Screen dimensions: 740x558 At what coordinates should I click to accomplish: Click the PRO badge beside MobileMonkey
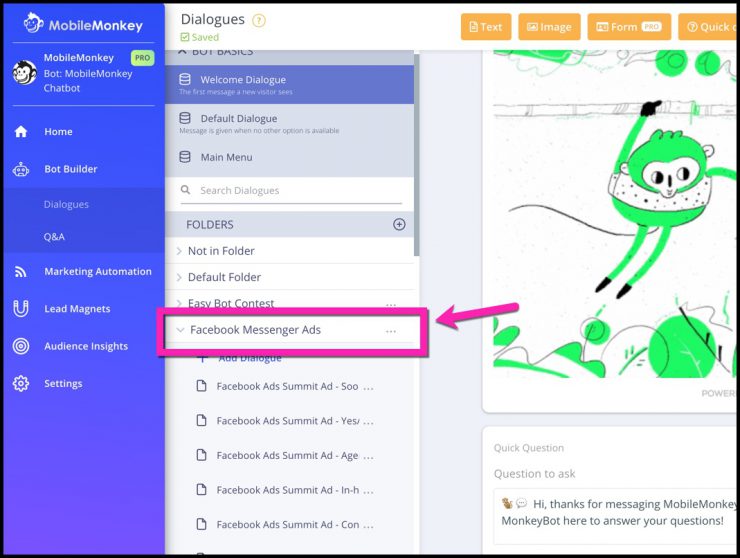(x=142, y=58)
